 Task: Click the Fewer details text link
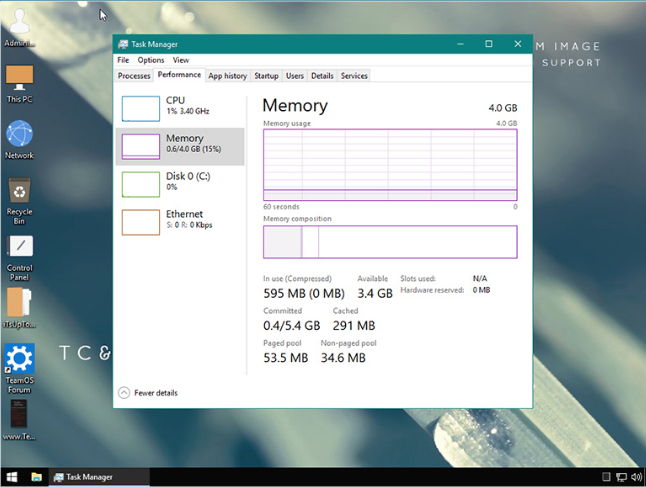[x=156, y=393]
